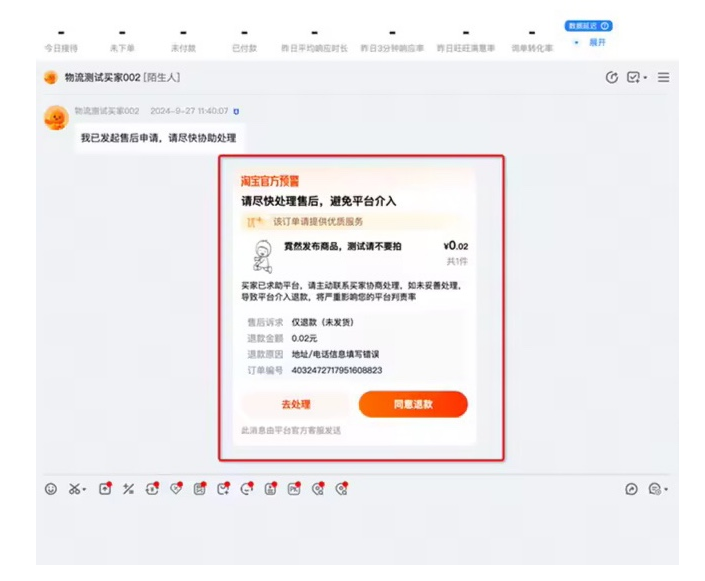
Task: Click the blue shield icon after timestamp
Action: pos(236,111)
